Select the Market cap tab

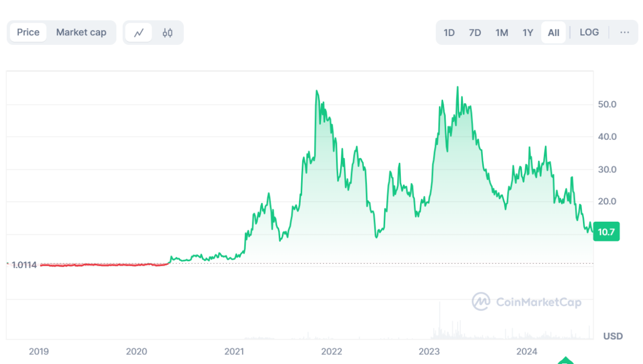pyautogui.click(x=81, y=33)
